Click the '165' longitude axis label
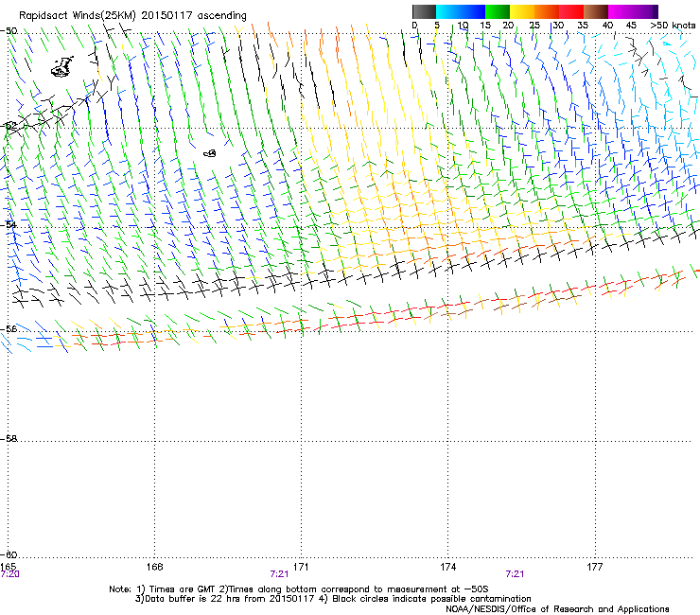This screenshot has height=615, width=700. 8,567
